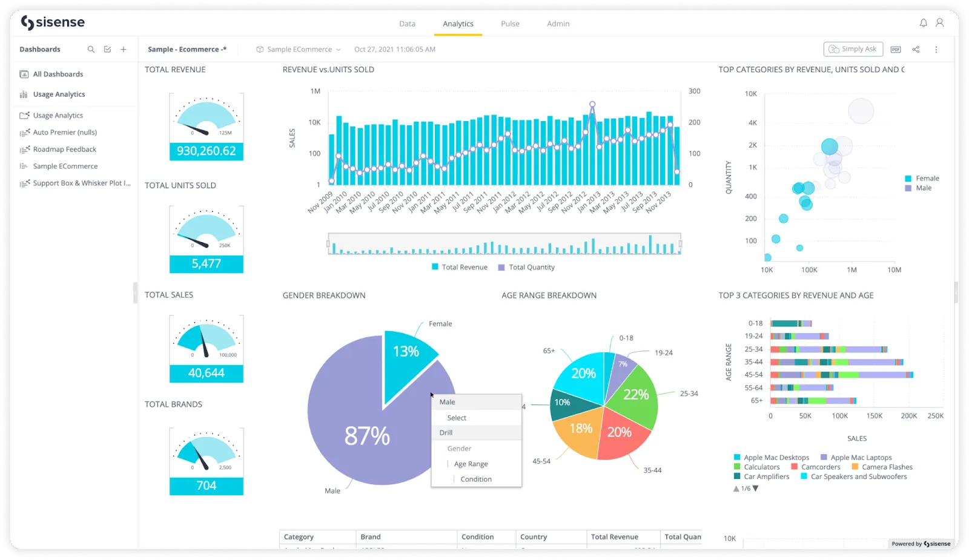Expand the right filters panel handle
This screenshot has height=560, width=969.
(956, 293)
